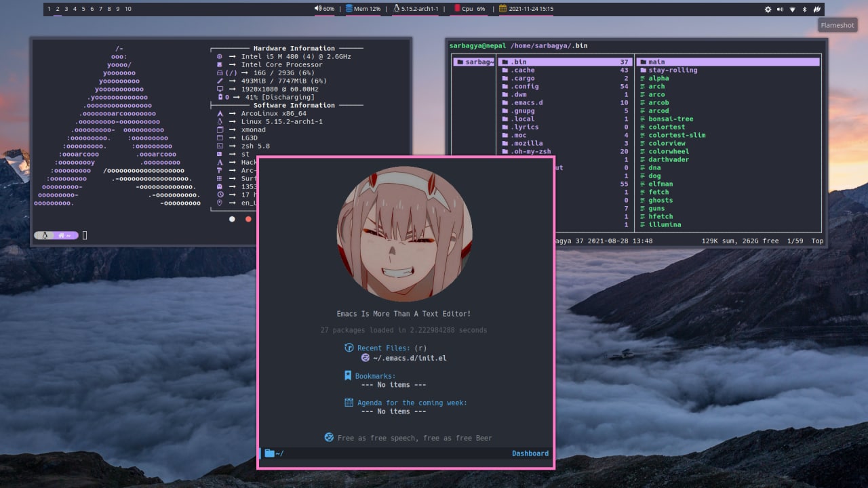Screen dimensions: 868x488
Task: Click the kernel 5.15.2-arch1-1 penguin icon
Action: pos(397,9)
